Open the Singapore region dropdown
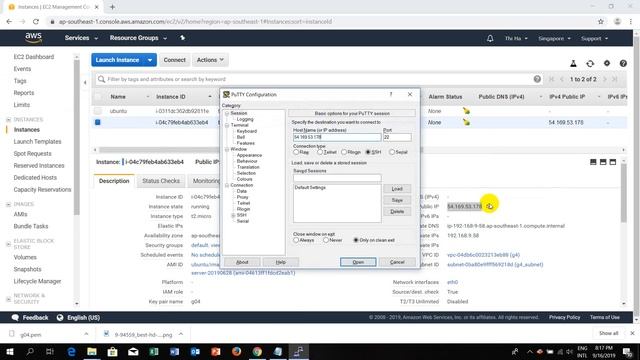 pos(554,38)
